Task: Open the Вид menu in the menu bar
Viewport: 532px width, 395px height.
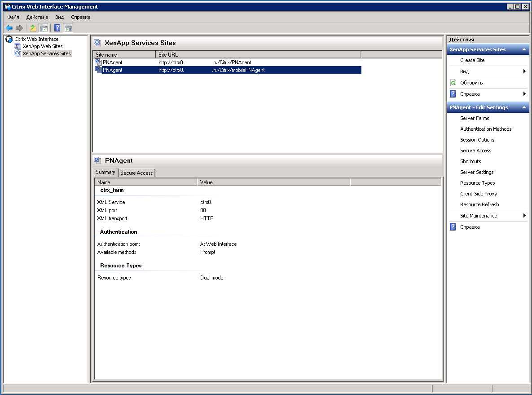Action: tap(59, 17)
